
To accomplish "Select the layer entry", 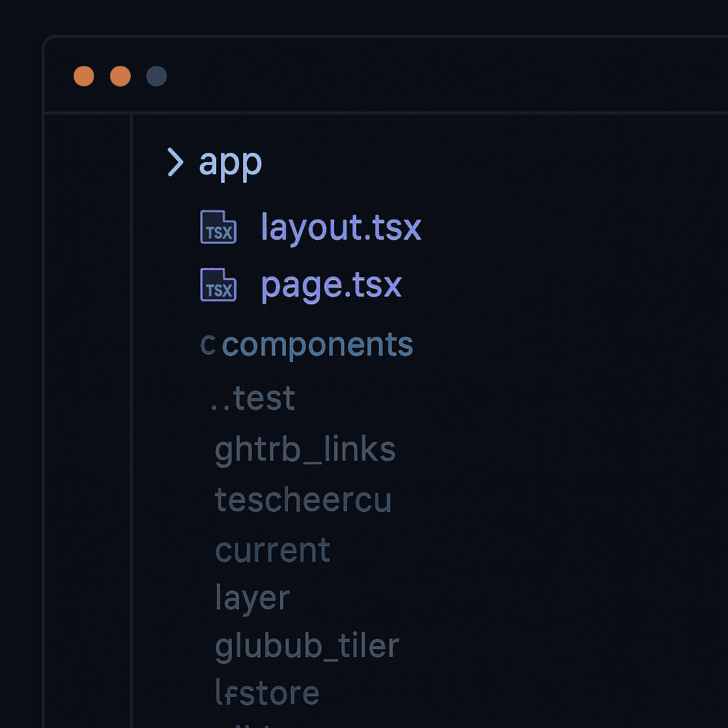I will pos(252,599).
